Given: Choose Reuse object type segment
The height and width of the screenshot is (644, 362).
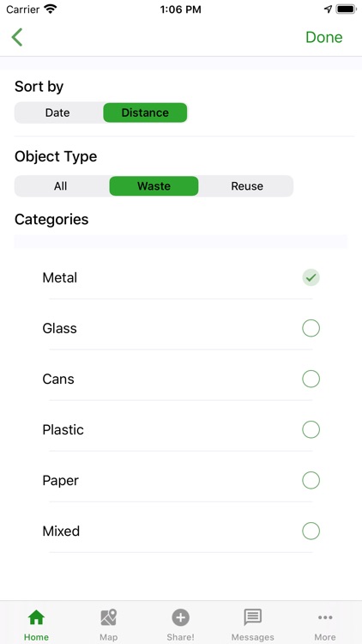Looking at the screenshot, I should [x=247, y=186].
